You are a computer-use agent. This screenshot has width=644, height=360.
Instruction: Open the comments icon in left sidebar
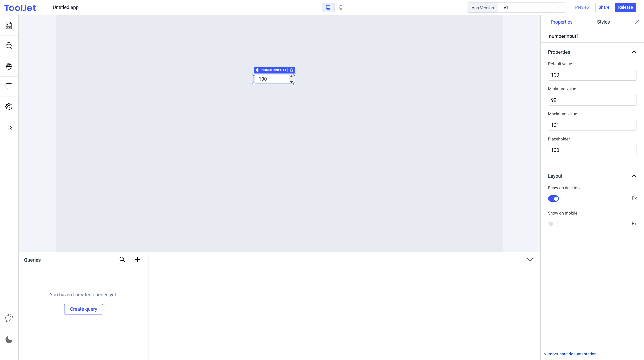[x=9, y=86]
